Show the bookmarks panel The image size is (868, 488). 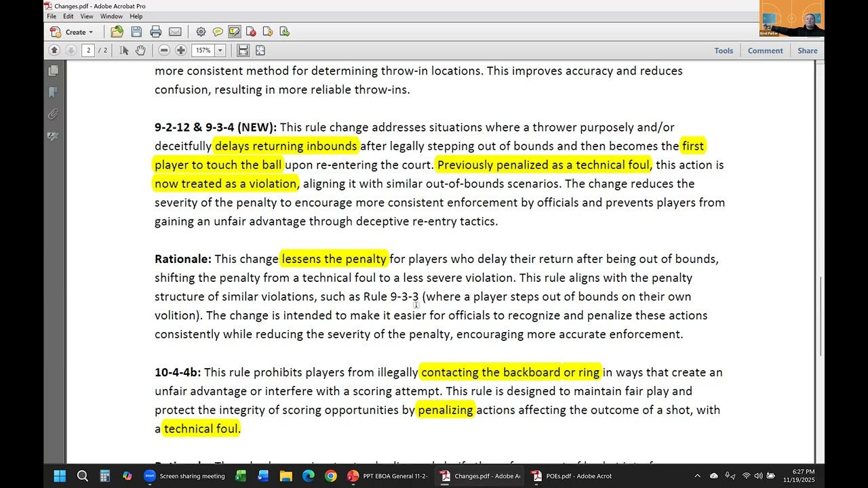pos(54,92)
